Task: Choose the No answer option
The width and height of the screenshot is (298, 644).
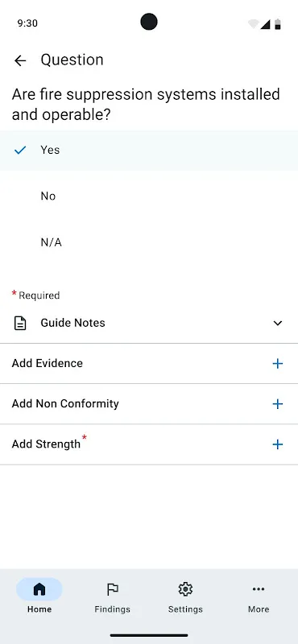Action: click(x=149, y=196)
